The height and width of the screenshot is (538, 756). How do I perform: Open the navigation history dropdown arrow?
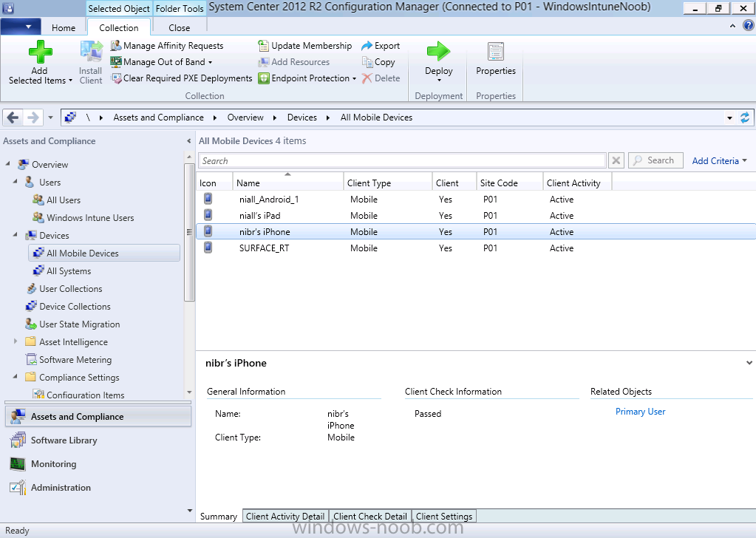tap(51, 118)
